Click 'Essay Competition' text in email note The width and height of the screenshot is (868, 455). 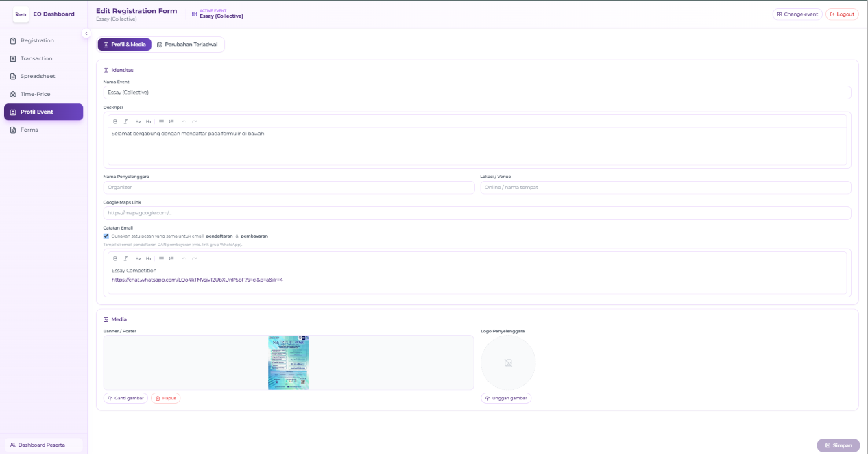coord(134,271)
